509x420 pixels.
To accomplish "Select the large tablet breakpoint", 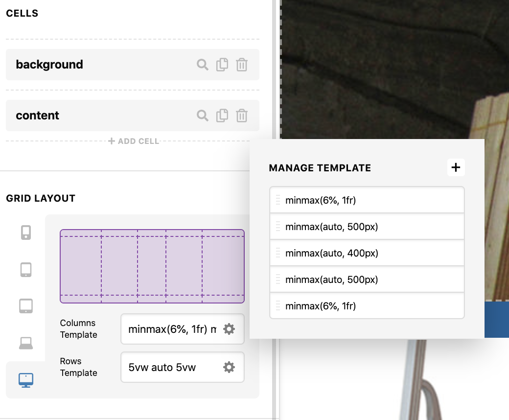I will point(26,306).
